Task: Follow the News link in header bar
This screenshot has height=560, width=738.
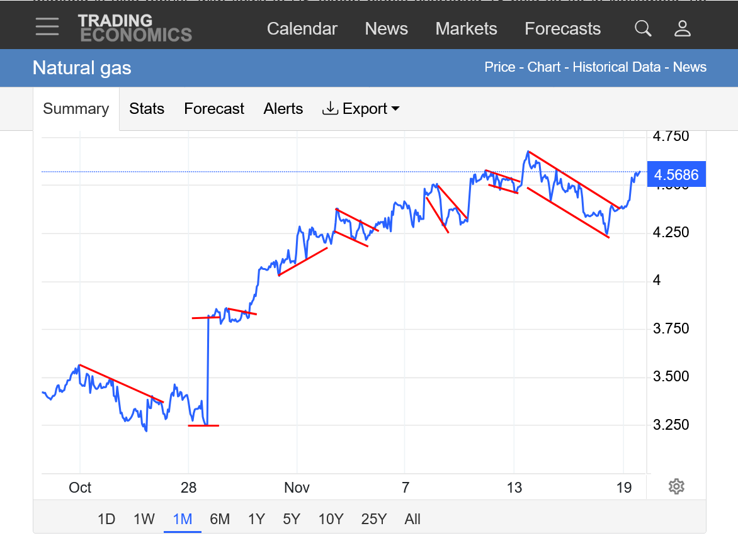Action: [690, 67]
